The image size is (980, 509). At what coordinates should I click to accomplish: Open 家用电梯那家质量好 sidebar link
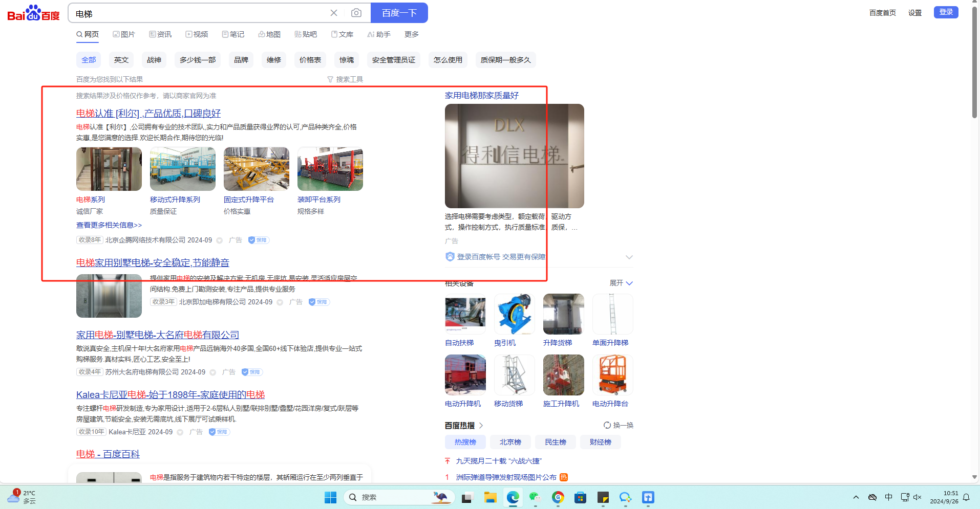coord(482,96)
